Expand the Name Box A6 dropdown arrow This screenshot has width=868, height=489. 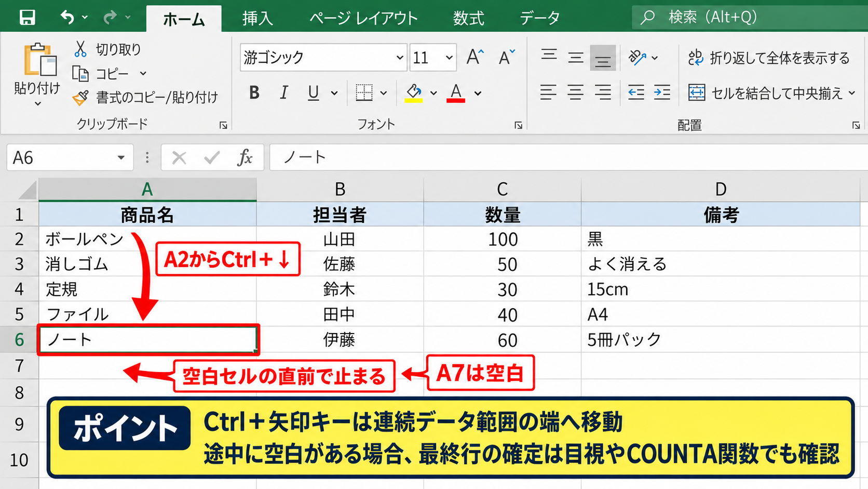121,157
